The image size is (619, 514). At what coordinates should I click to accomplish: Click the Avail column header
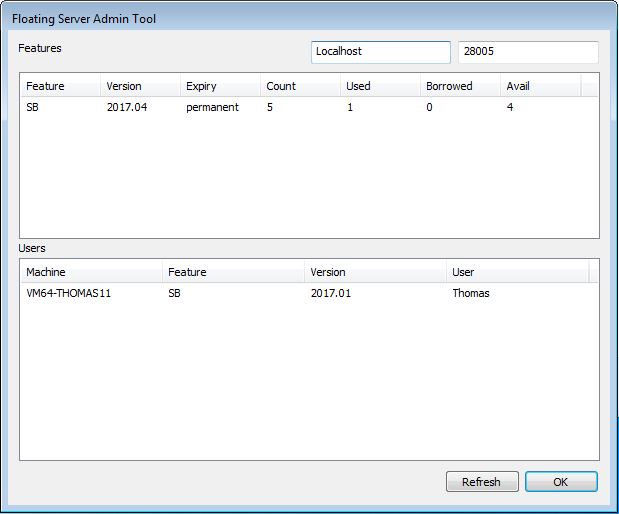(539, 86)
